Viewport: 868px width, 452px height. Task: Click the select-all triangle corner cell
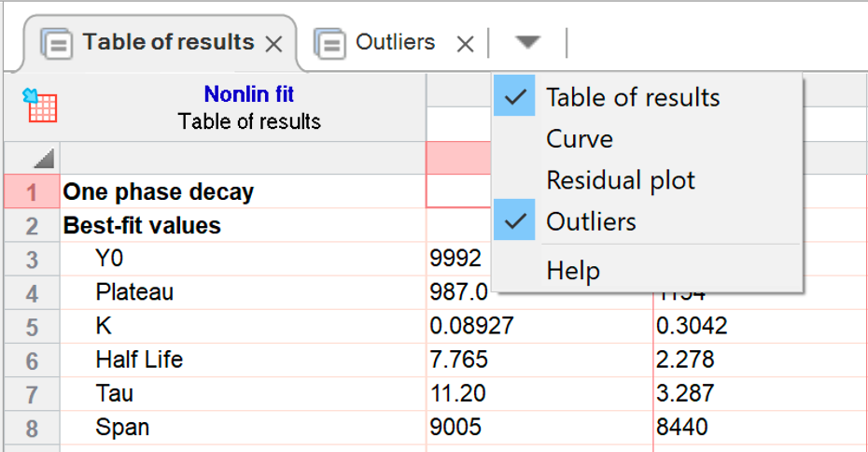point(44,159)
